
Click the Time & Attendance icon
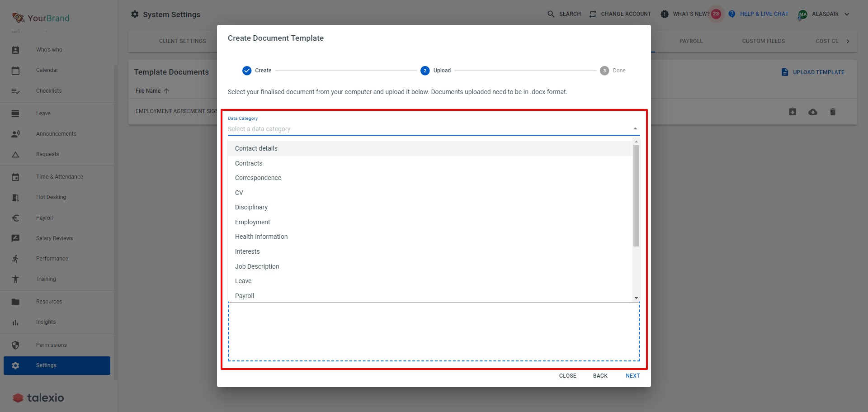click(x=15, y=177)
